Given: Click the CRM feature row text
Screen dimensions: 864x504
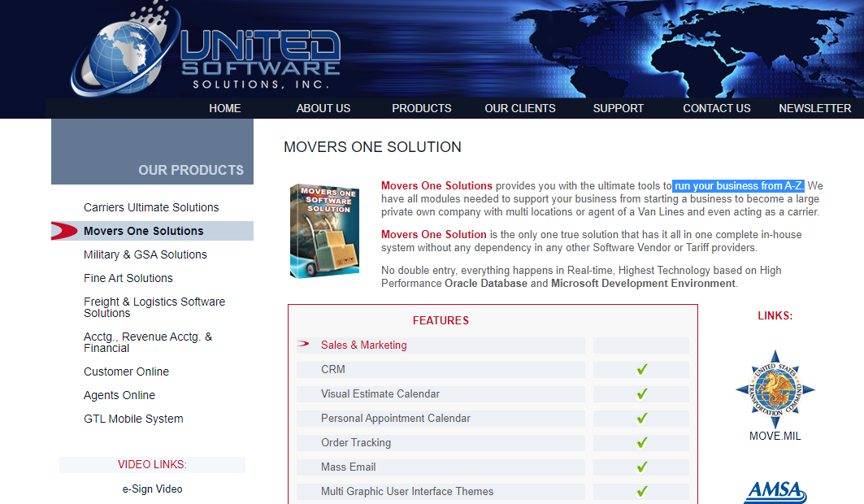Looking at the screenshot, I should [x=332, y=370].
